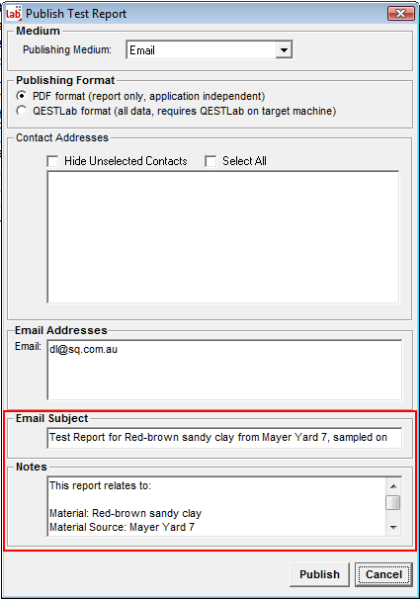The image size is (420, 600).
Task: Select the PDF format radio button
Action: coord(22,96)
